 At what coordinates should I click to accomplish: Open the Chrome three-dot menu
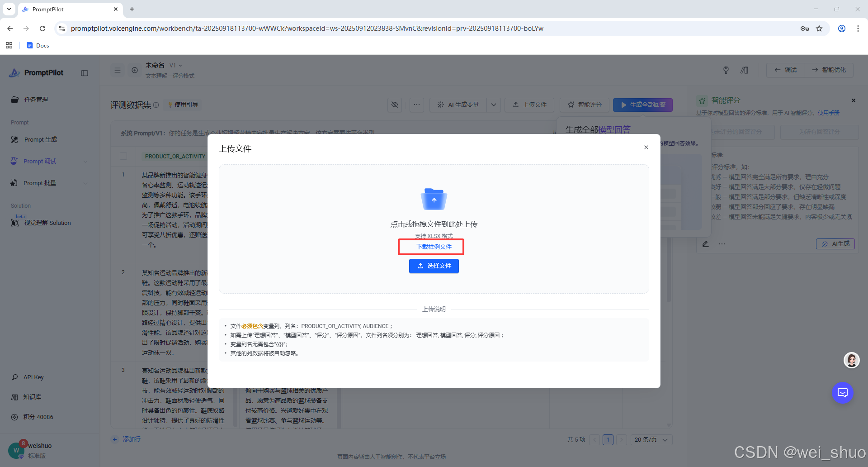[858, 29]
